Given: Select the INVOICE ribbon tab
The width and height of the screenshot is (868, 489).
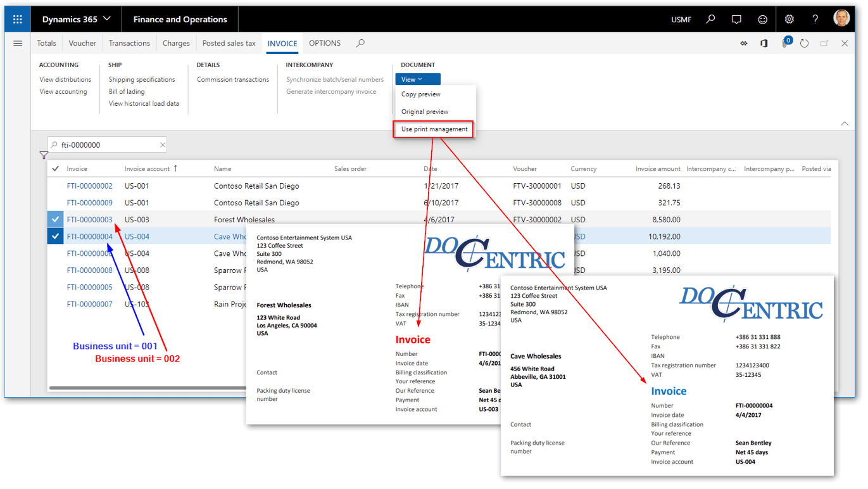Looking at the screenshot, I should coord(282,43).
